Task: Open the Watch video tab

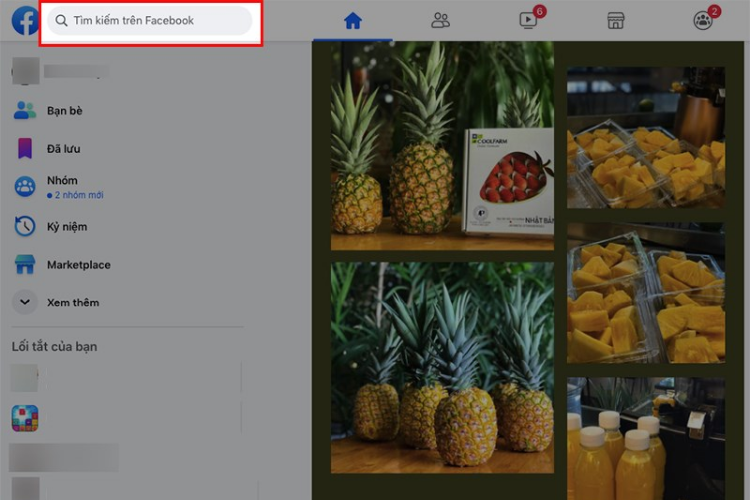Action: (x=528, y=21)
